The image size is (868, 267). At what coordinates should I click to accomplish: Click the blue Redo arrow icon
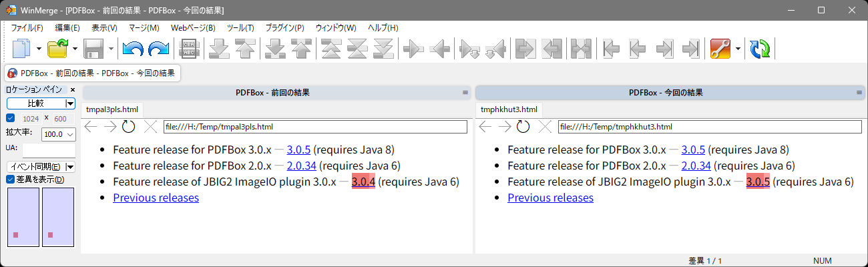158,49
